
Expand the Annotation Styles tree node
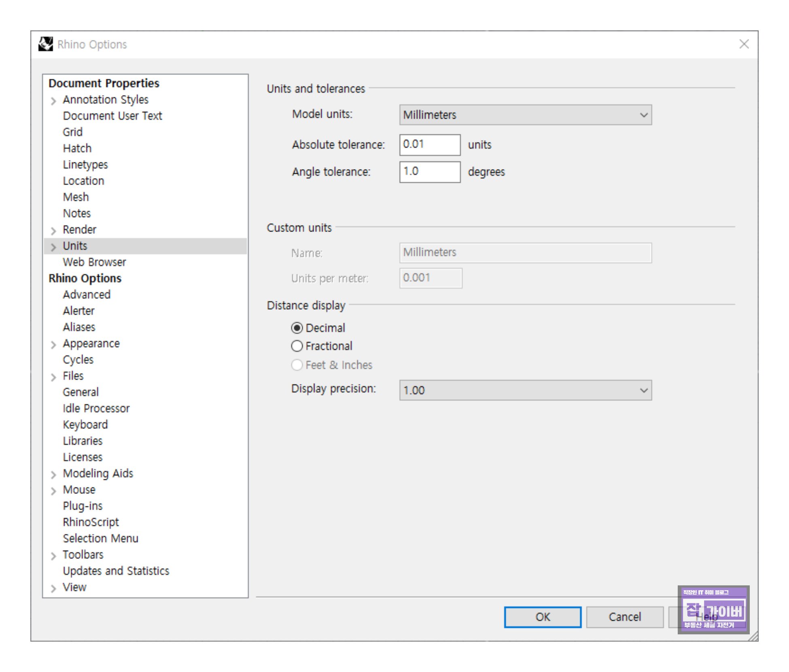tap(53, 100)
